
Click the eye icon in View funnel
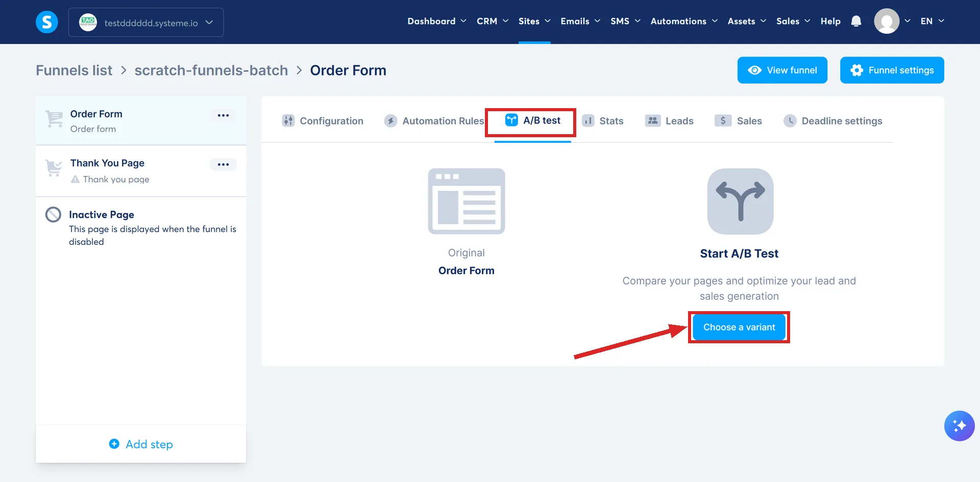[754, 70]
